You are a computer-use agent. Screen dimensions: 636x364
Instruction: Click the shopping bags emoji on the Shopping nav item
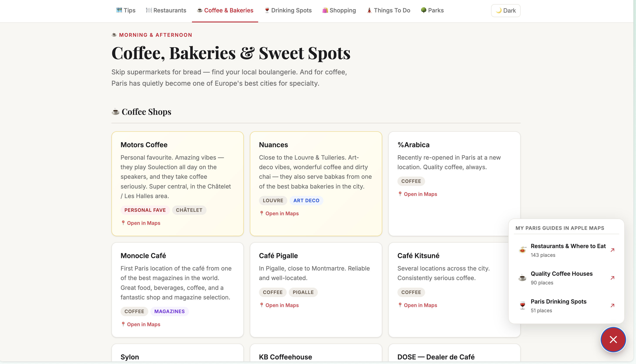tap(325, 10)
